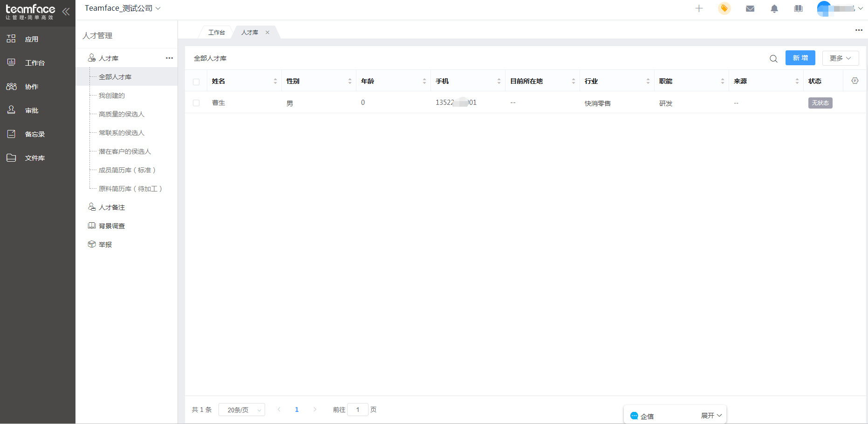Screen dimensions: 868x424
Task: Open the 更多 dropdown button
Action: coord(841,58)
